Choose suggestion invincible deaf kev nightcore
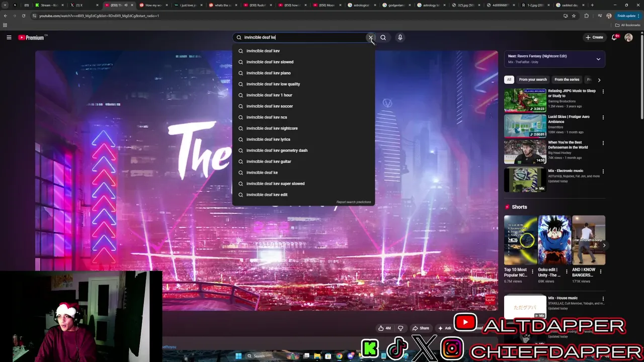The image size is (644, 362). point(303,128)
